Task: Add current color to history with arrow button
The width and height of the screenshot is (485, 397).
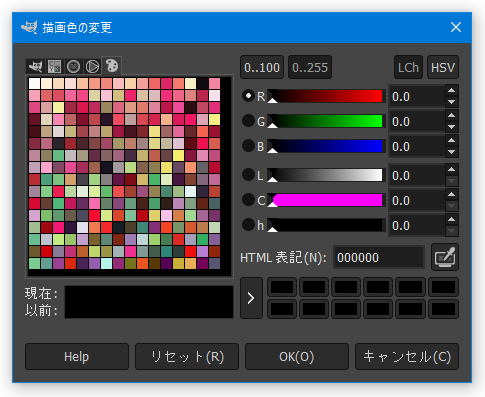Action: tap(251, 298)
